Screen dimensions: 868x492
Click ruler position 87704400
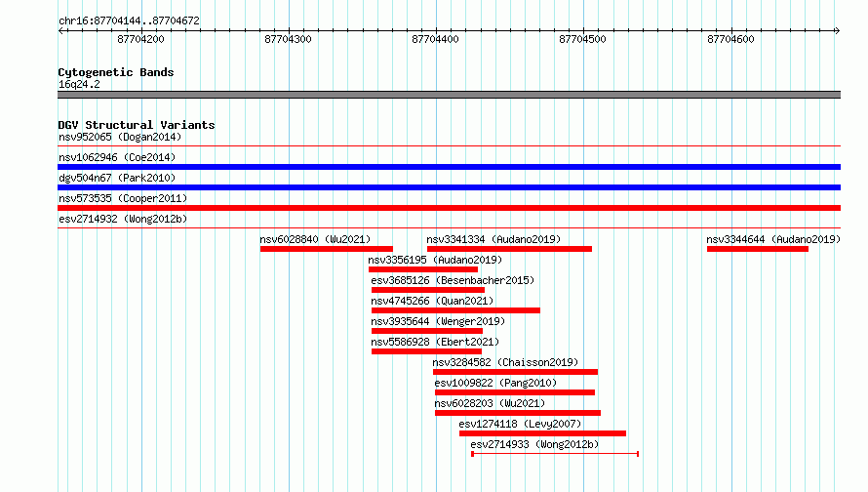click(435, 39)
